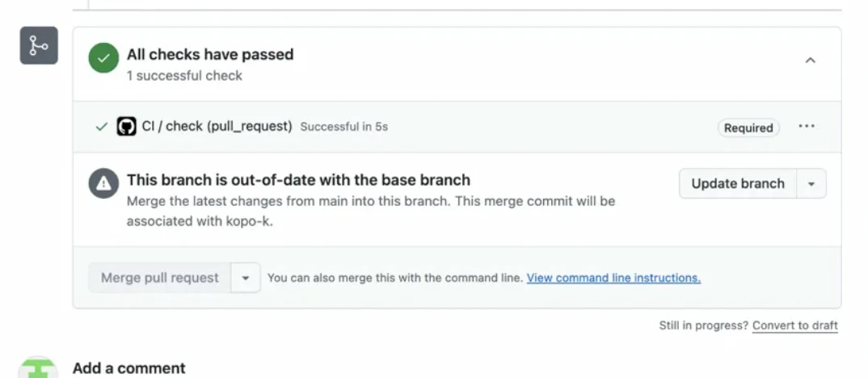The image size is (868, 378).
Task: Click the GitHub Actions logo beside CI
Action: pyautogui.click(x=126, y=127)
